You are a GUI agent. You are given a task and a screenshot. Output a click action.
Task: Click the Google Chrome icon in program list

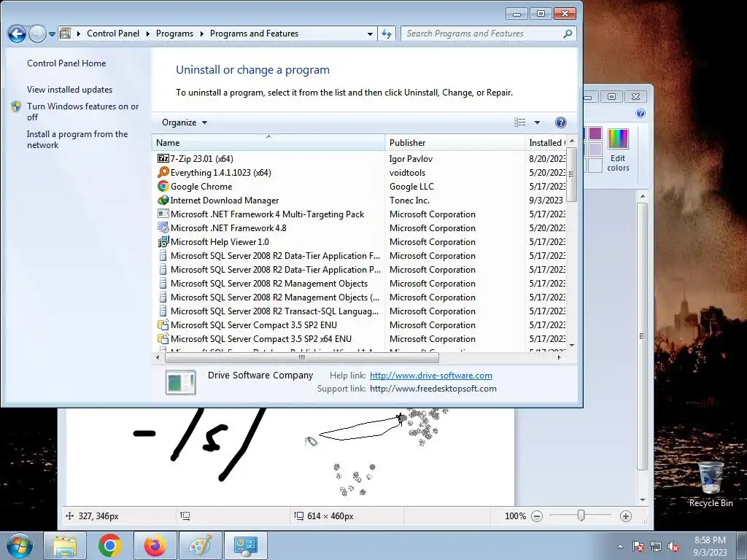(163, 186)
